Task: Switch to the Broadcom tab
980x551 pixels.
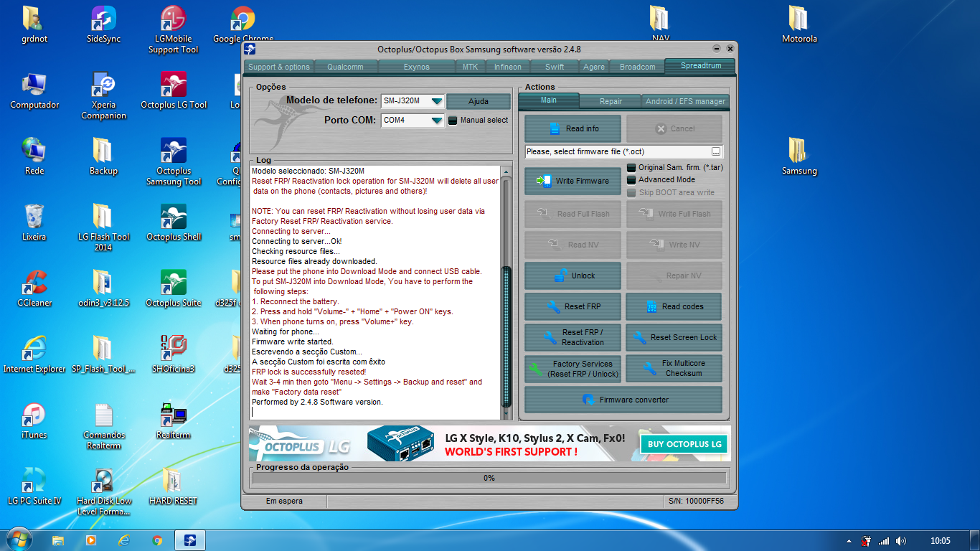Action: coord(637,67)
